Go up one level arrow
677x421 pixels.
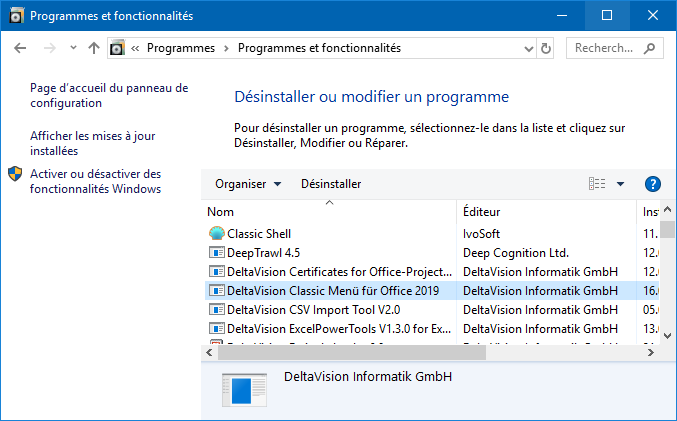point(94,48)
